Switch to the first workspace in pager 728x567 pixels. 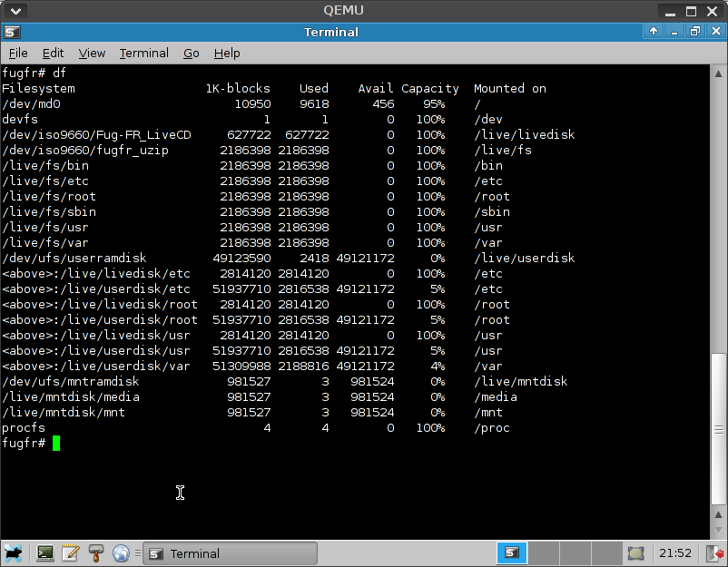pos(511,552)
